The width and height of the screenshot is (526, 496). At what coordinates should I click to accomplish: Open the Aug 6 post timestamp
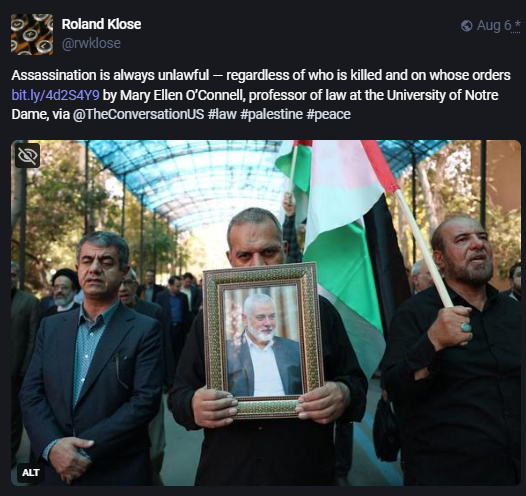pos(494,25)
